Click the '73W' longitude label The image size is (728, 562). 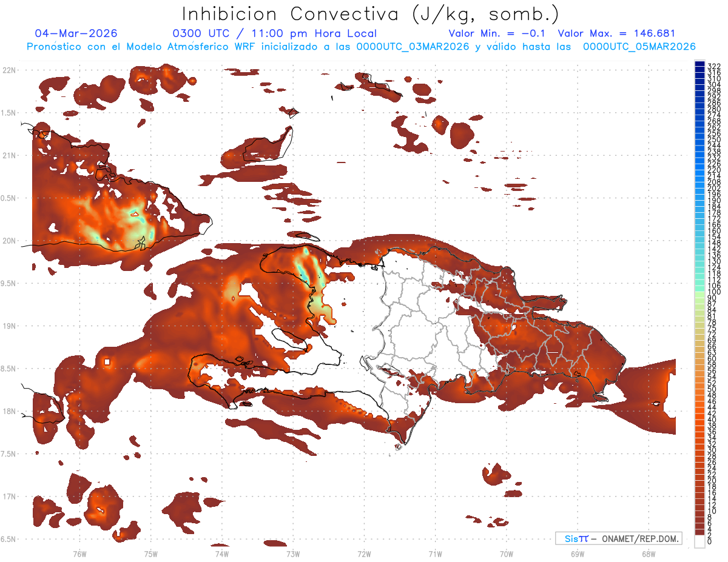(x=293, y=554)
